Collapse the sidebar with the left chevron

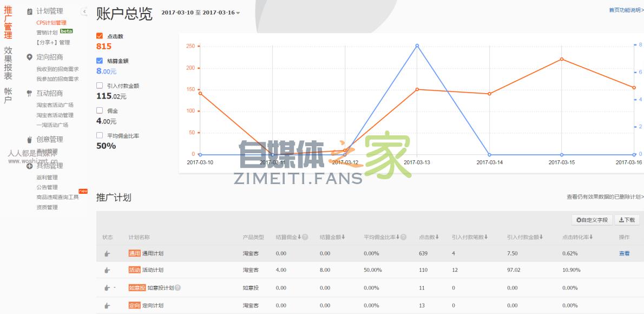[84, 10]
